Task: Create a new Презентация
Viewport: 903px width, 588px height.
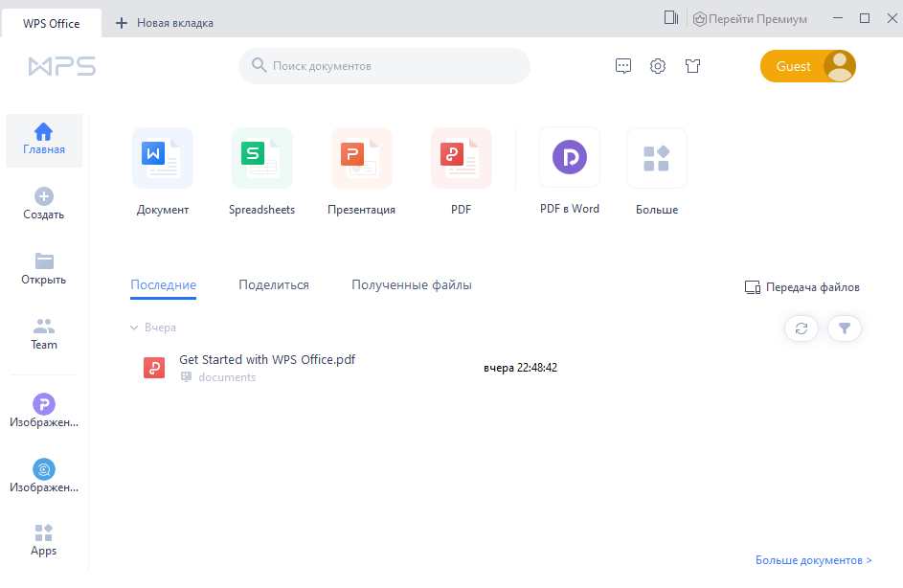Action: 362,158
